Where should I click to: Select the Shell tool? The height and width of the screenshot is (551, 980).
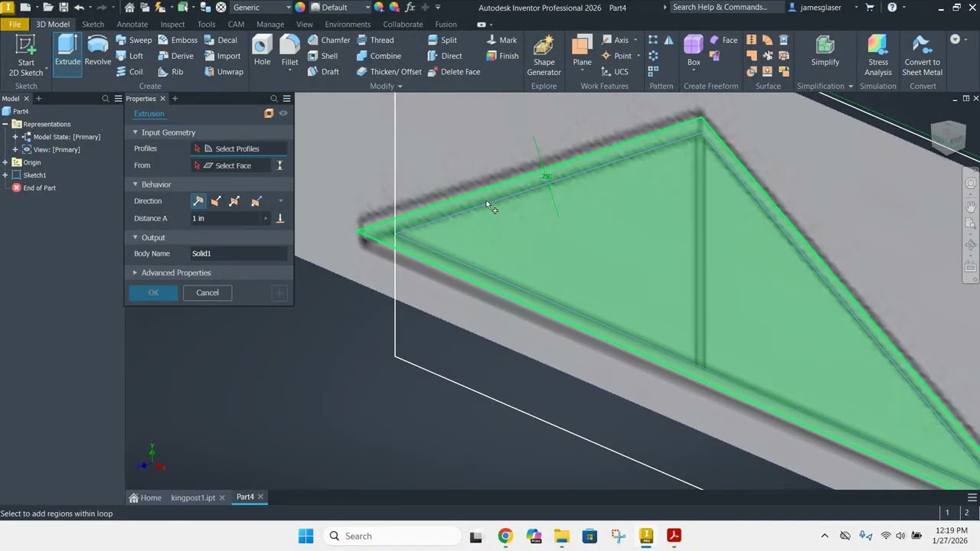point(322,56)
